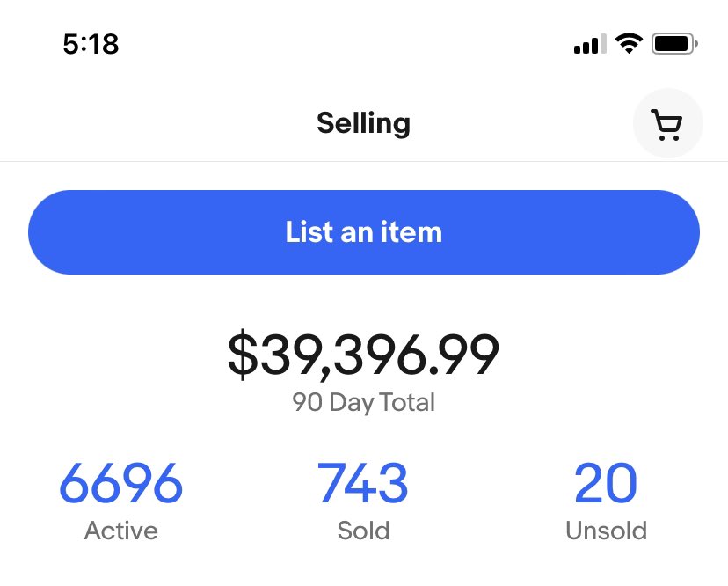Open the Active label
Screen dimensions: 728x586
click(120, 531)
